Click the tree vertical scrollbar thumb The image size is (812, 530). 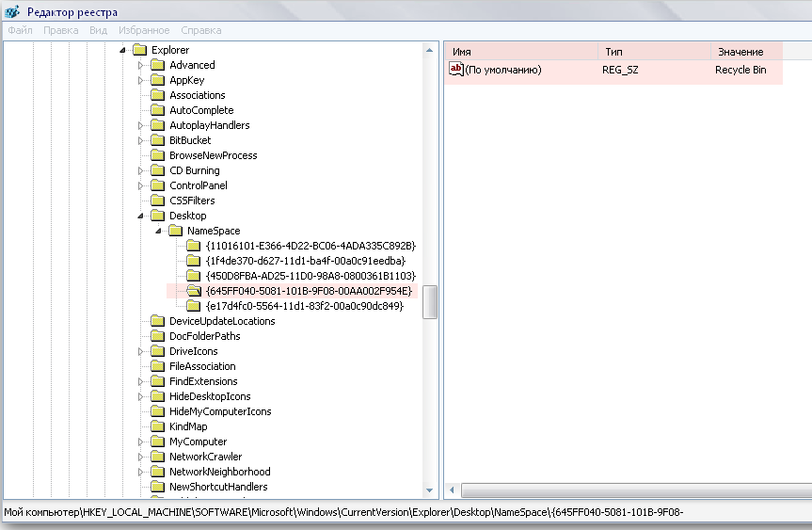[x=430, y=302]
